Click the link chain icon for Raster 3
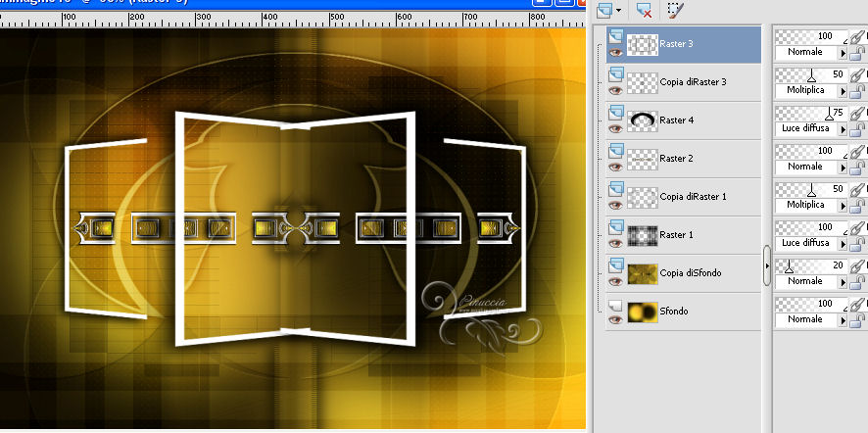This screenshot has height=433, width=868. click(857, 38)
